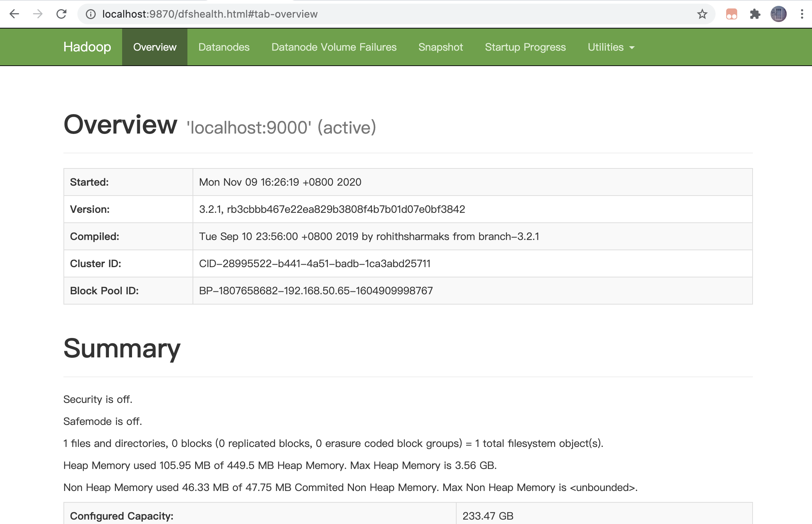Click the Version value 3.2.1 hash

[332, 209]
